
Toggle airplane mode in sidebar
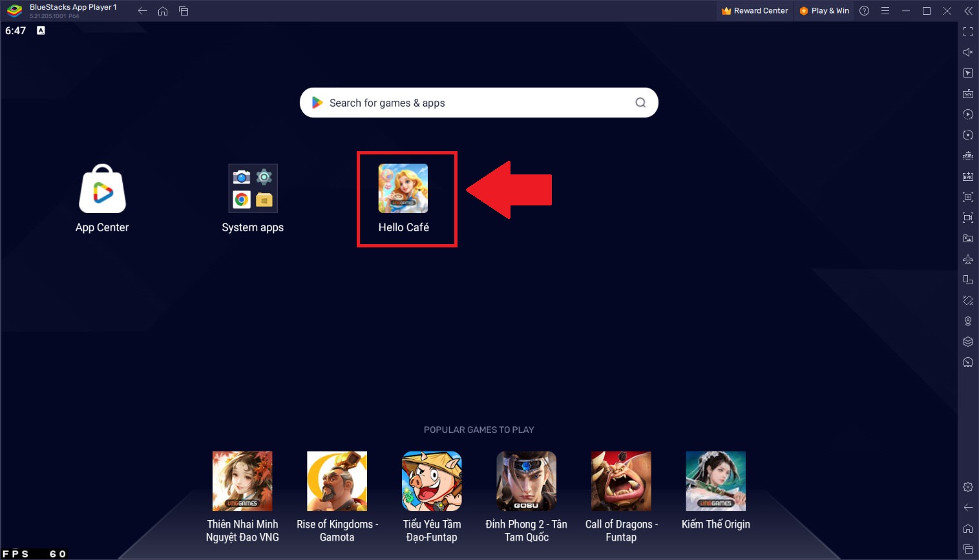point(968,259)
